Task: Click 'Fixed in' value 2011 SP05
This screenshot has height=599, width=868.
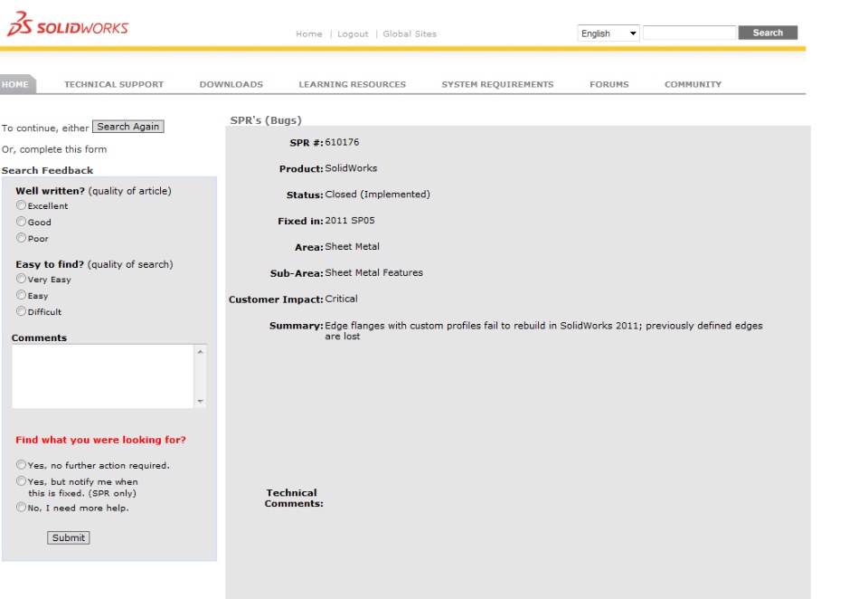Action: pyautogui.click(x=350, y=220)
